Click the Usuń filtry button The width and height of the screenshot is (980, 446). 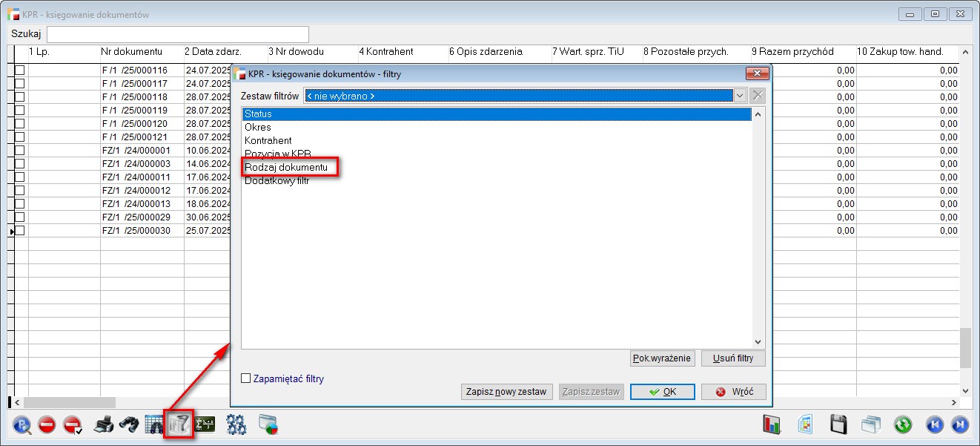pyautogui.click(x=732, y=358)
